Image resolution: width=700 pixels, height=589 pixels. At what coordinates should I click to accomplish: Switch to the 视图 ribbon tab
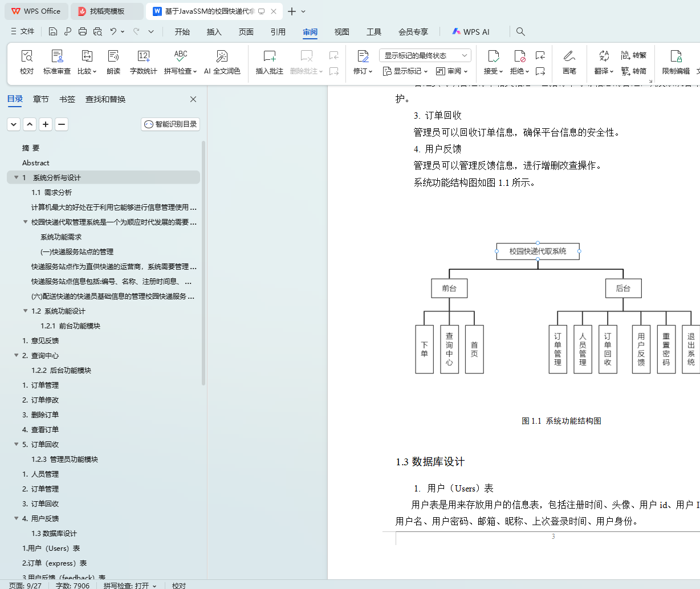click(x=342, y=32)
